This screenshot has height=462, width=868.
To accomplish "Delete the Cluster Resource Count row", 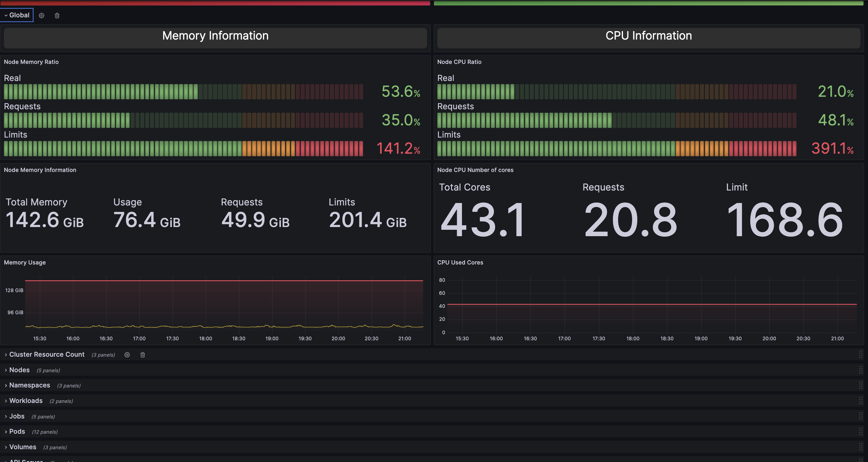I will [x=142, y=355].
